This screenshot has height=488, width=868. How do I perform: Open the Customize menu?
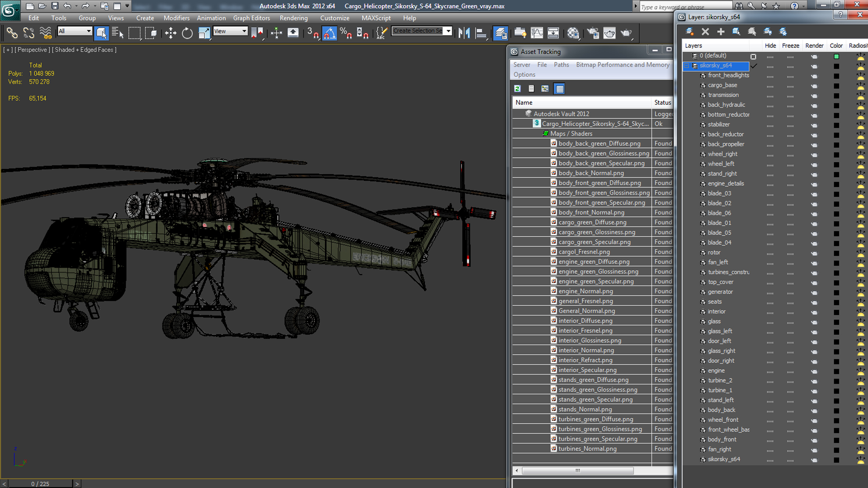[x=335, y=18]
